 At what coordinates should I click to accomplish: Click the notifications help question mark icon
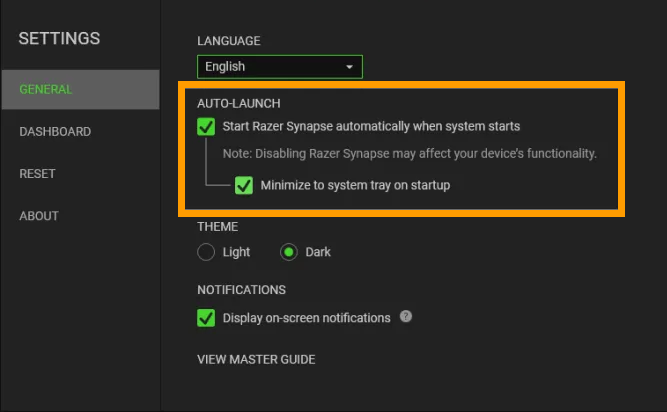point(406,316)
